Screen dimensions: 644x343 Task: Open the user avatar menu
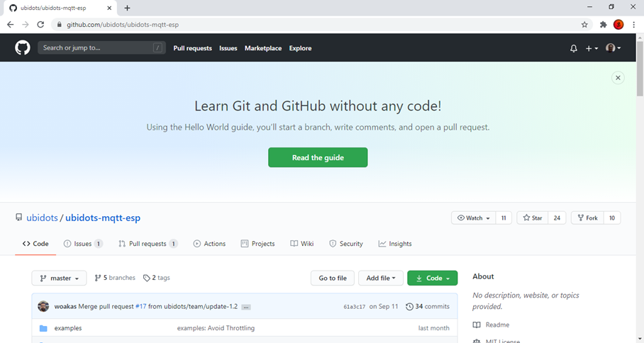pos(614,48)
